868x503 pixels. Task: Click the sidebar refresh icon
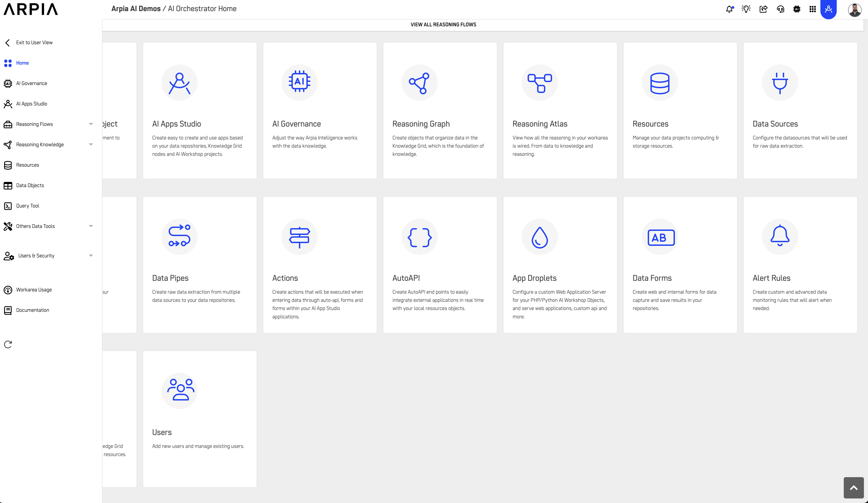(x=8, y=344)
